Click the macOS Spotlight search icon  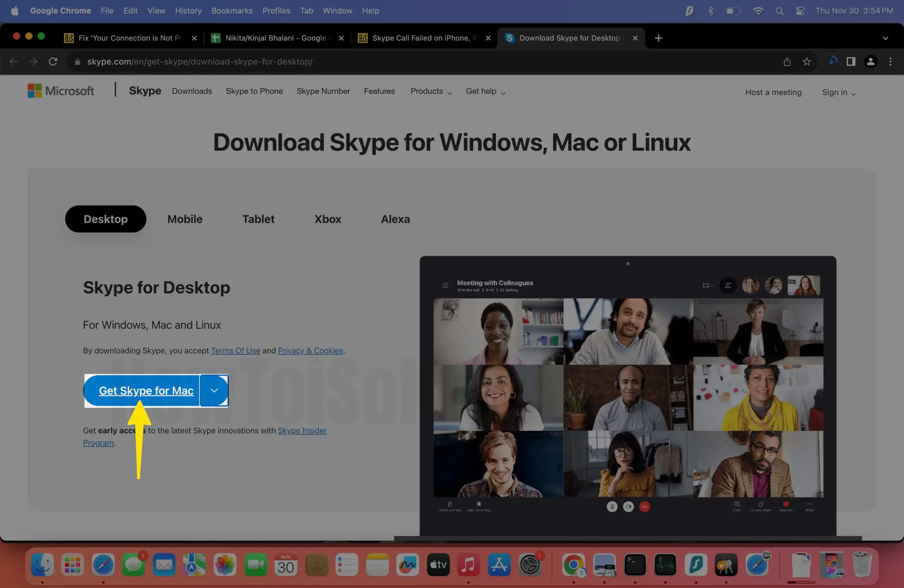tap(779, 11)
